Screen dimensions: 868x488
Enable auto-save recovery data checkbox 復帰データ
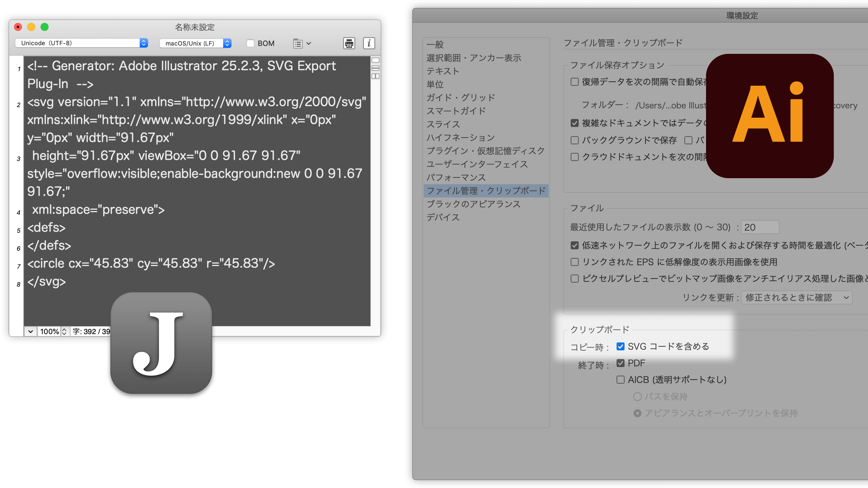(575, 82)
